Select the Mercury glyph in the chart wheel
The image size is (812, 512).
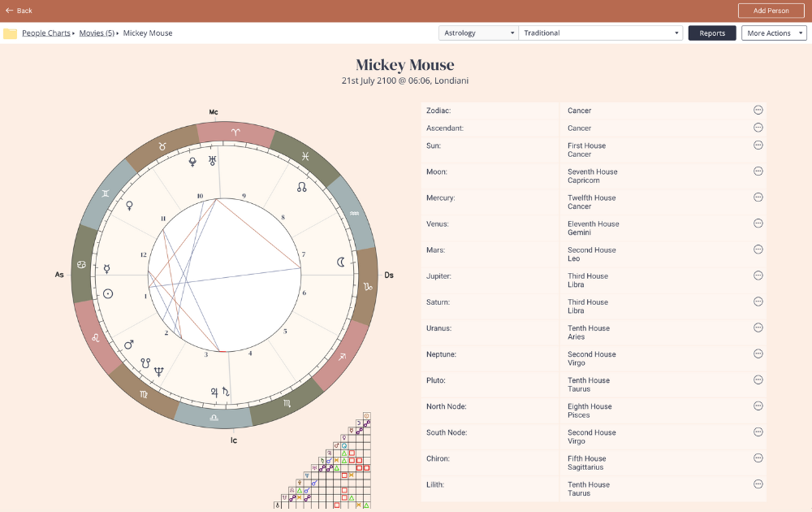click(x=106, y=268)
